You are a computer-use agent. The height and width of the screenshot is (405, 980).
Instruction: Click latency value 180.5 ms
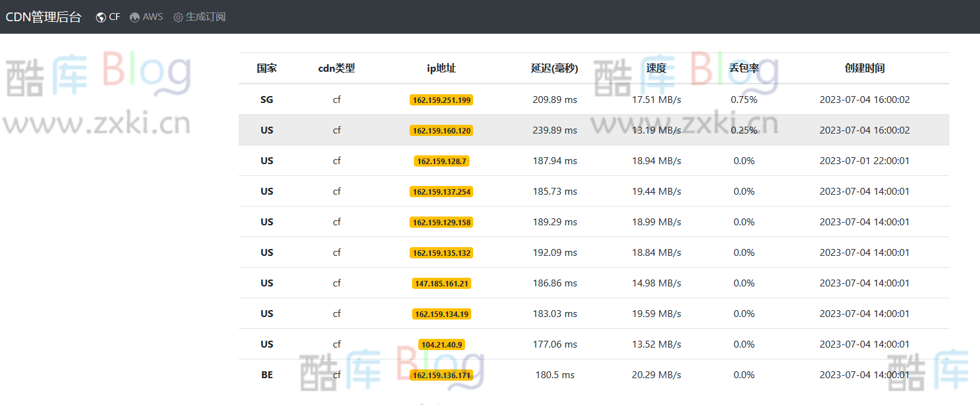[555, 375]
